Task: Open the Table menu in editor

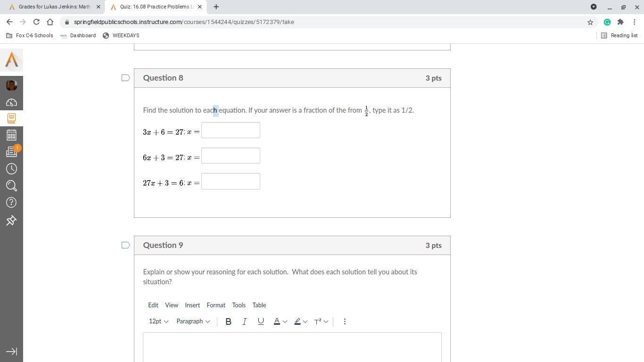Action: coord(259,305)
